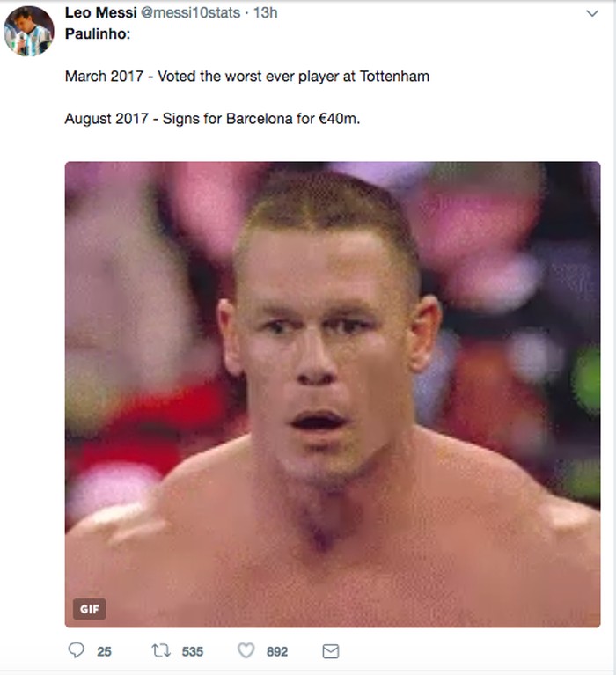View the 535 retweets count
Image resolution: width=616 pixels, height=675 pixels.
click(193, 652)
